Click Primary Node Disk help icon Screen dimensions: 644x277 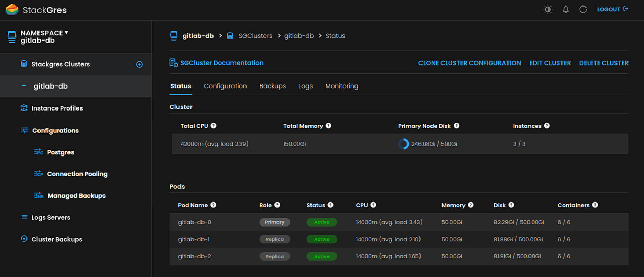tap(456, 126)
